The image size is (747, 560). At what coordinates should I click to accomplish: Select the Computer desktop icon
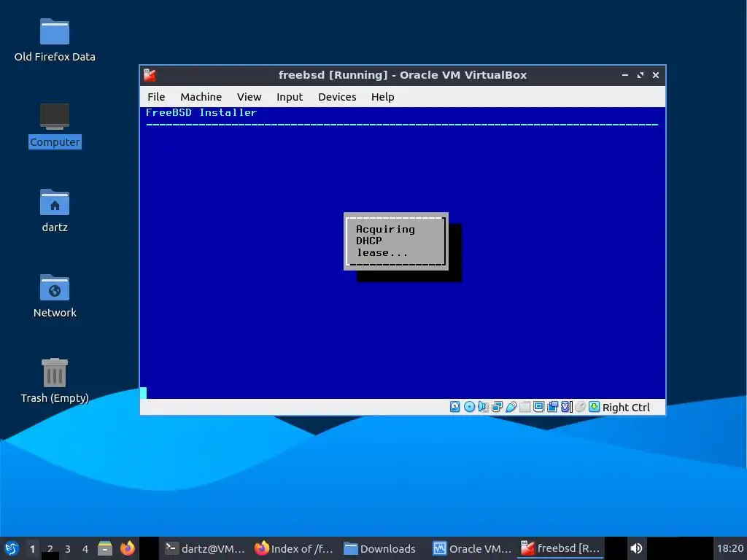[x=54, y=125]
